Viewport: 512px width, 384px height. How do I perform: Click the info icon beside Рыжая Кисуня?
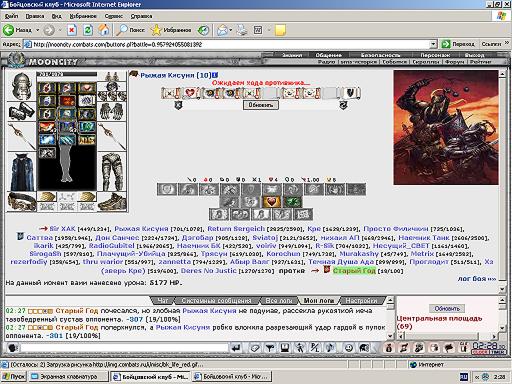point(215,75)
